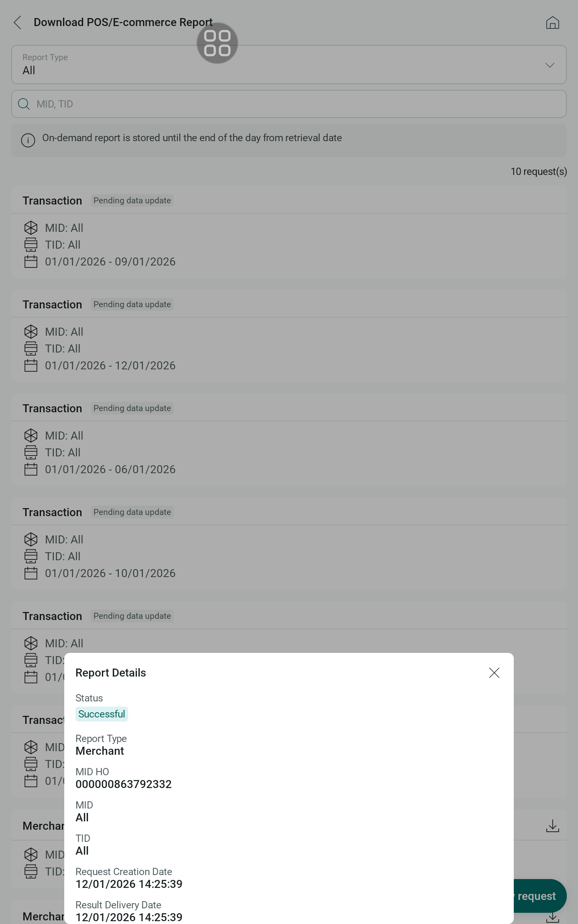Tap Pending data update badge on first request
This screenshot has width=578, height=924.
[132, 201]
